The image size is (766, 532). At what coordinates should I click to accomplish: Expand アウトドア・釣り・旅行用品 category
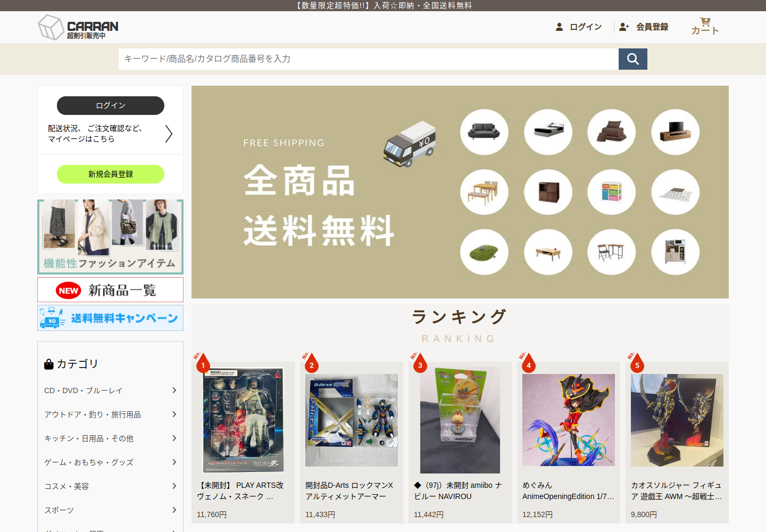point(111,414)
